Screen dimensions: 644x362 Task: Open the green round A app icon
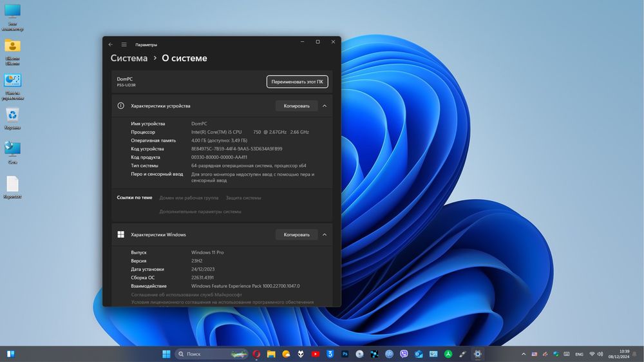pos(448,354)
